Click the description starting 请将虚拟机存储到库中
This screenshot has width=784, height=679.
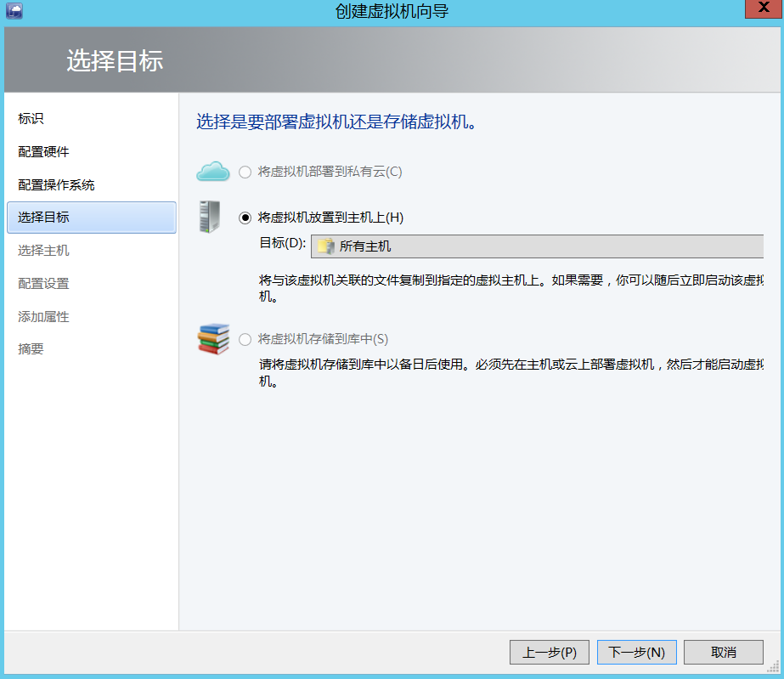coord(511,373)
